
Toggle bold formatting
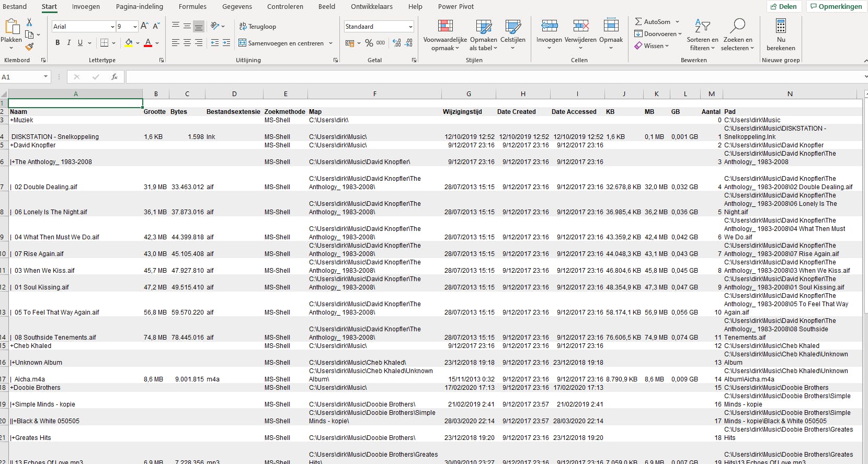tap(58, 43)
